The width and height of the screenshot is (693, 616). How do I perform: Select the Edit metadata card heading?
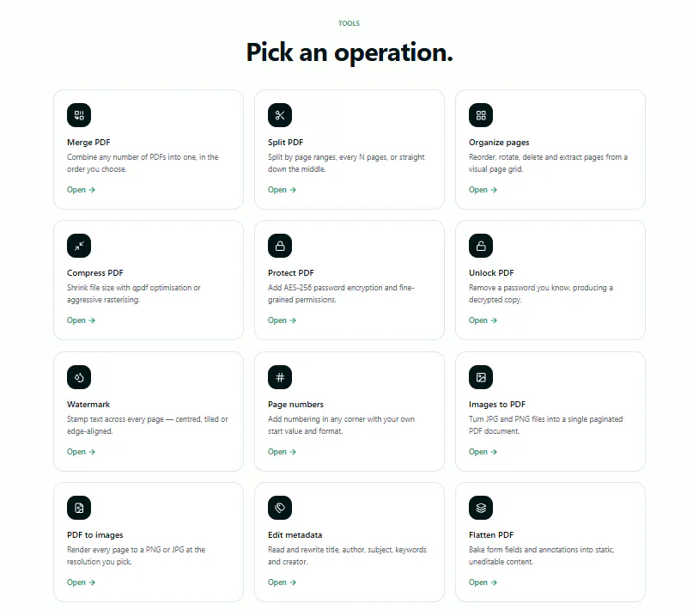tap(295, 534)
